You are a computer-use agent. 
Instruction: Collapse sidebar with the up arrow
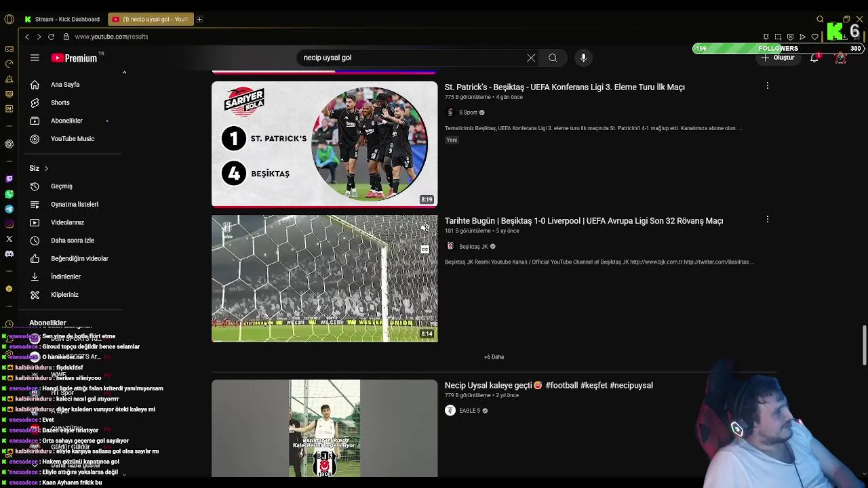tap(124, 72)
